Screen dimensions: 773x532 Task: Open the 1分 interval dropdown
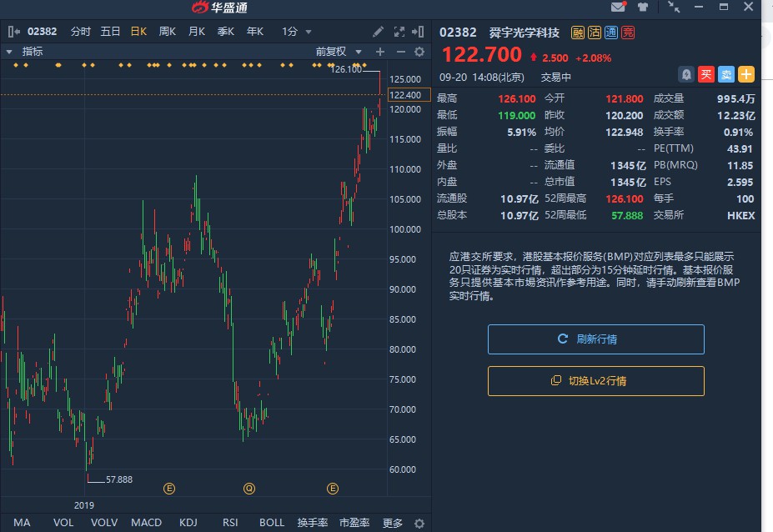(x=297, y=32)
